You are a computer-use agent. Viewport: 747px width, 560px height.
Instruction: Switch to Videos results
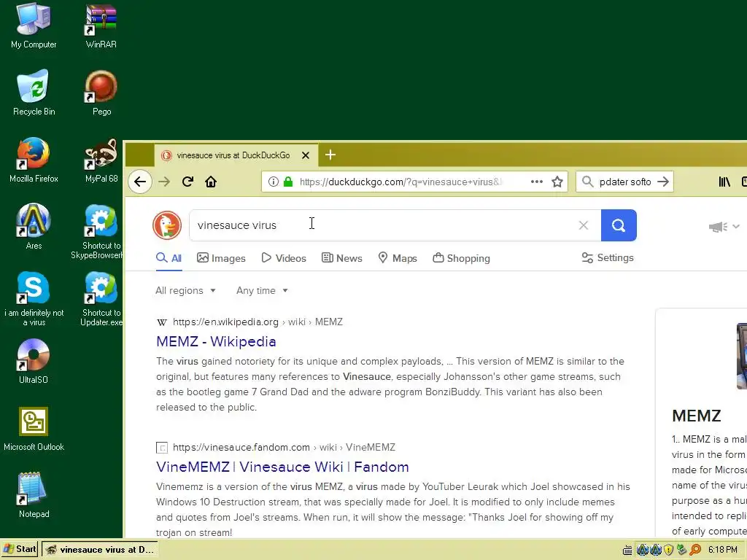(284, 258)
